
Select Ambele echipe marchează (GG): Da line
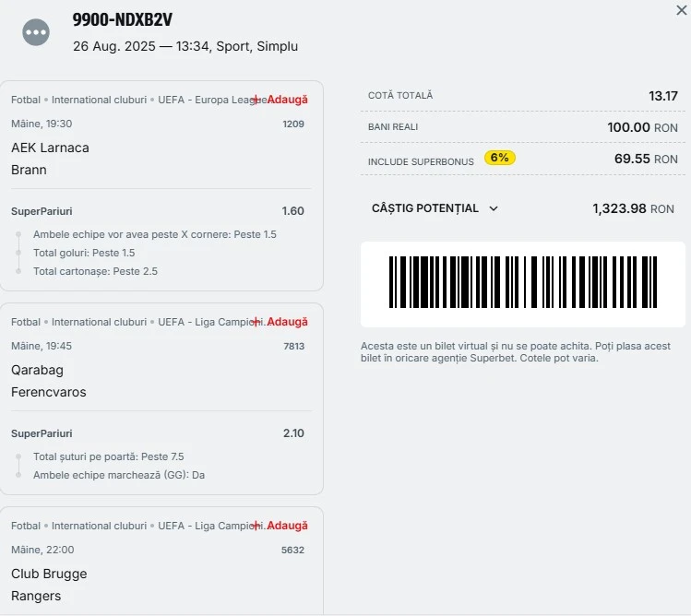pyautogui.click(x=119, y=475)
